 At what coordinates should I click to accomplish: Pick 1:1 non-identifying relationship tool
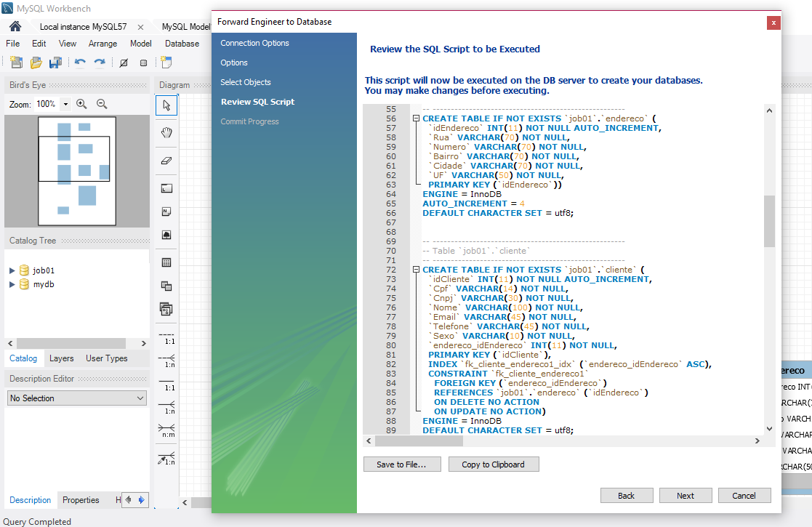click(166, 337)
